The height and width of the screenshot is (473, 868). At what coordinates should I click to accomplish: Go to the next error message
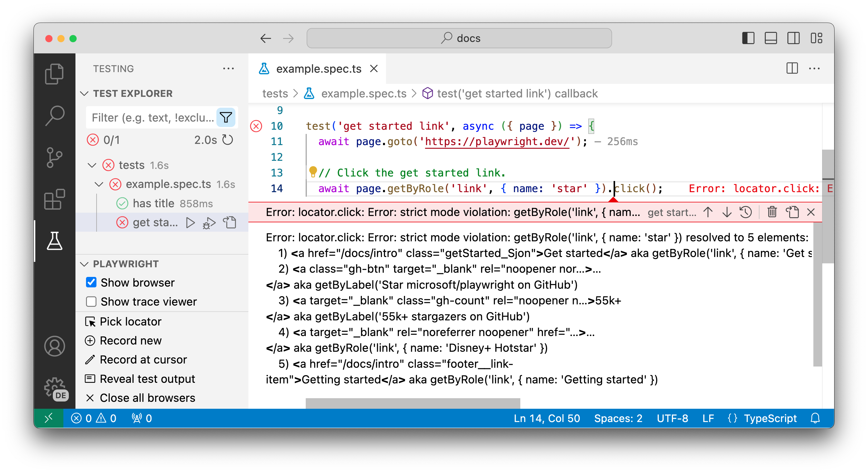[727, 212]
